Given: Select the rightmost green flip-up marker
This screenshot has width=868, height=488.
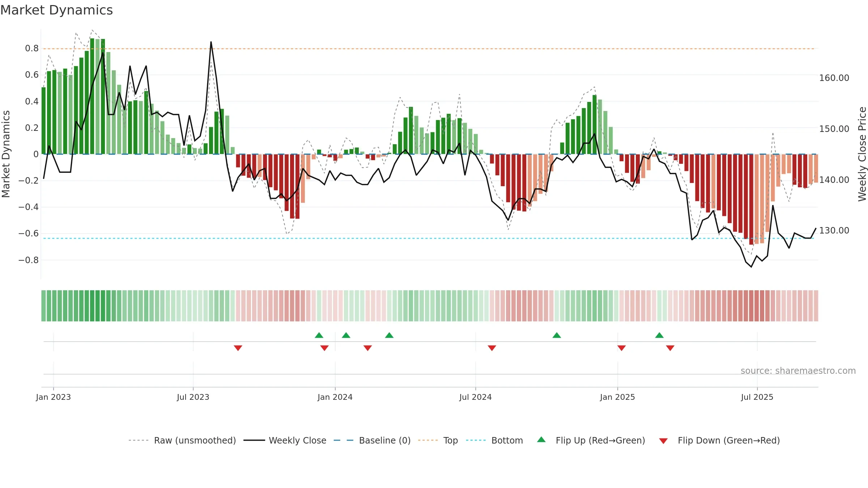Looking at the screenshot, I should [659, 335].
